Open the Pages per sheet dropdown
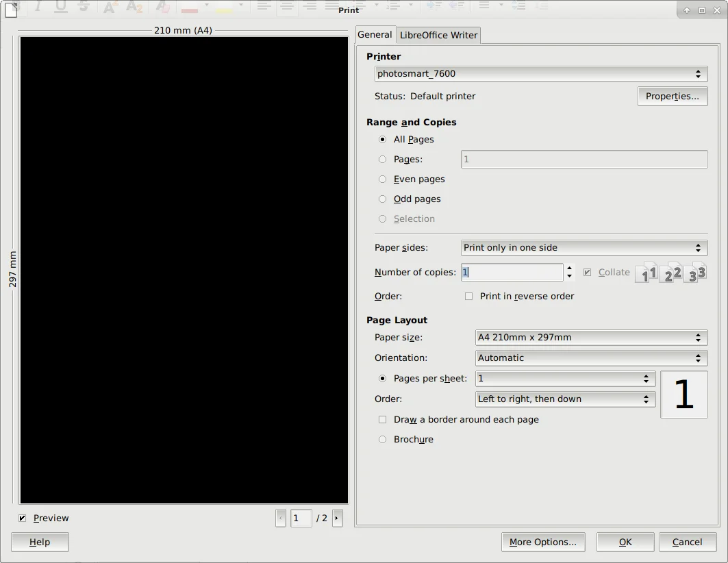Screen dimensions: 728x563 click(565, 379)
